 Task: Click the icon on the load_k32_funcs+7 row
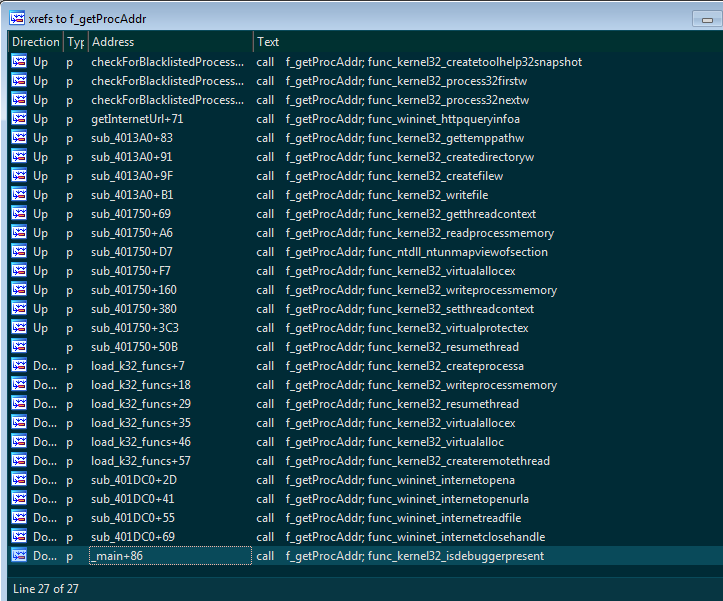[19, 366]
